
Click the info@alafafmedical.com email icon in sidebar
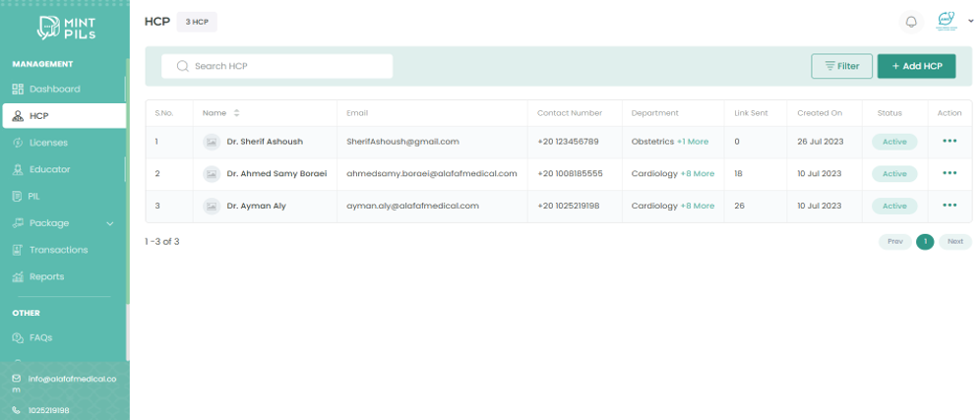16,379
